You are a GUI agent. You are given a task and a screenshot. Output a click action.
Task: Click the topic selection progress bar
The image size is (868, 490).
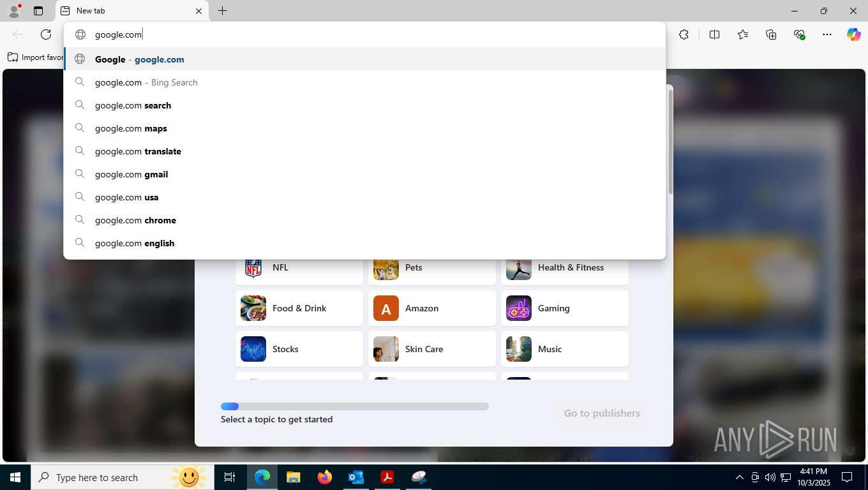(355, 406)
